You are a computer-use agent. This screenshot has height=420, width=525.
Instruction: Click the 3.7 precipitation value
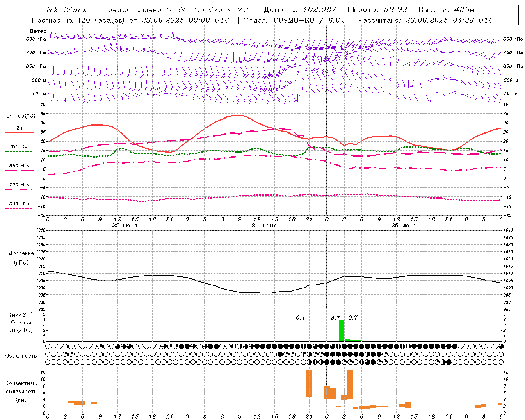336,317
